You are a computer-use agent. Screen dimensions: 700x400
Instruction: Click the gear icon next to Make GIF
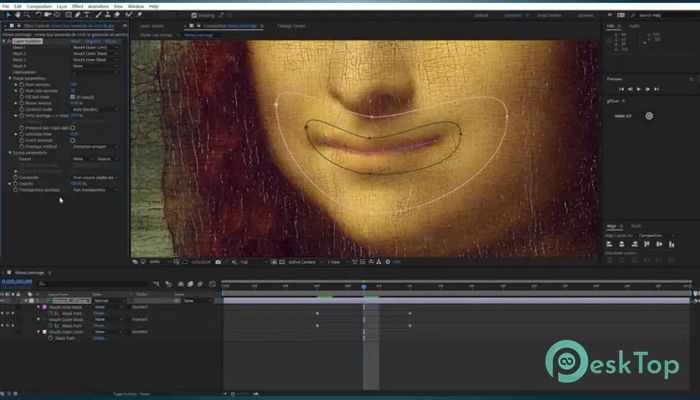tap(649, 116)
